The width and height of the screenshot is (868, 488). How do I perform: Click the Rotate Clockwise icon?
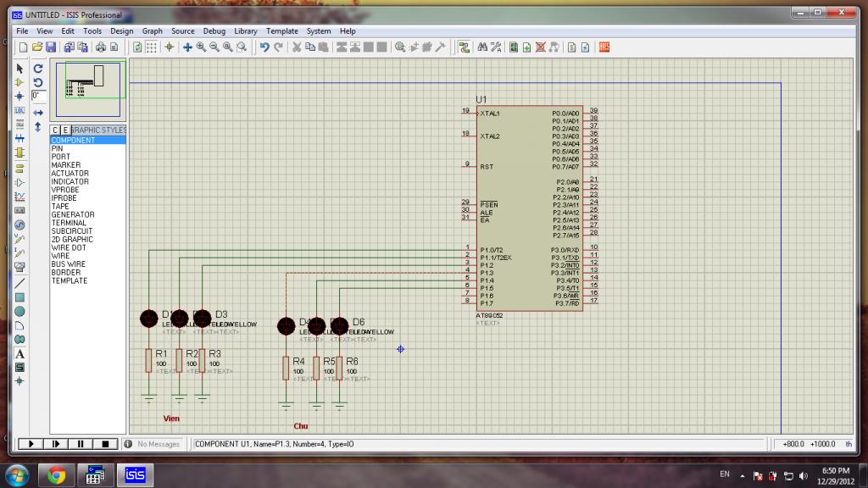tap(38, 68)
